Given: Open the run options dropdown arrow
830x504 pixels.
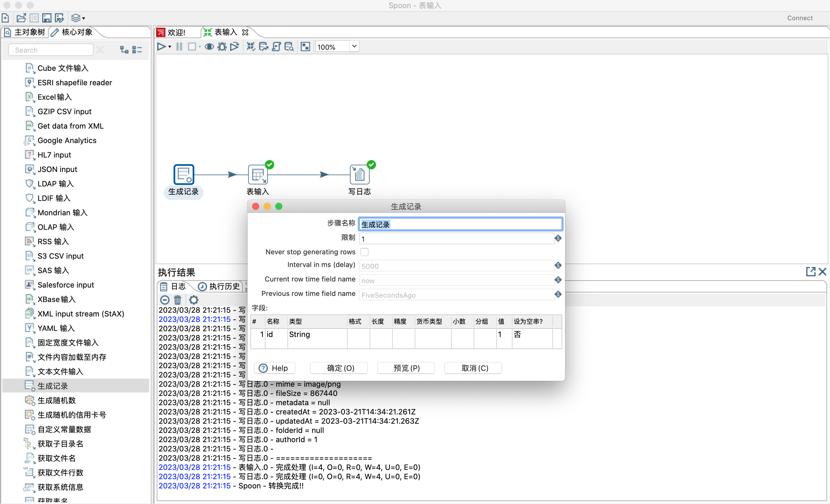Looking at the screenshot, I should (x=170, y=47).
